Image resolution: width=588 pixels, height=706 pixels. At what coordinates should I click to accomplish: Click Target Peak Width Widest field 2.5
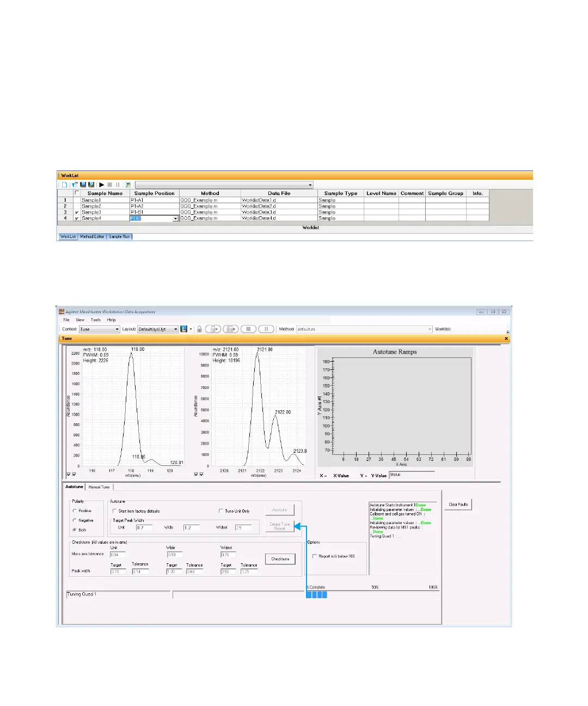(243, 527)
